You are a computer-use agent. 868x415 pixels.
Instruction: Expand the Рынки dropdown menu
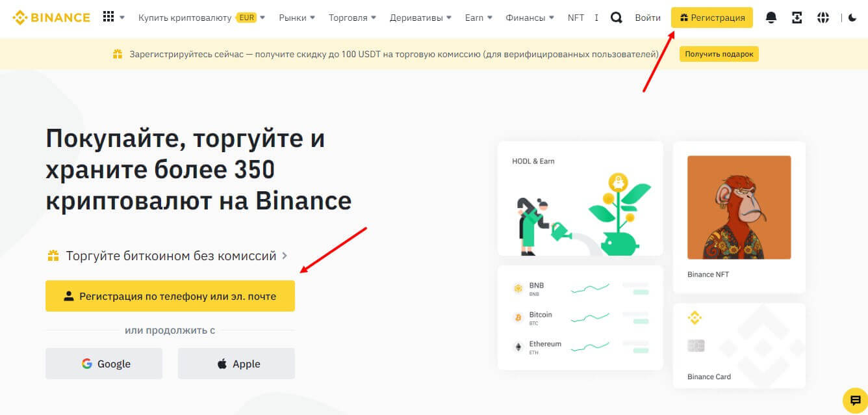tap(297, 18)
